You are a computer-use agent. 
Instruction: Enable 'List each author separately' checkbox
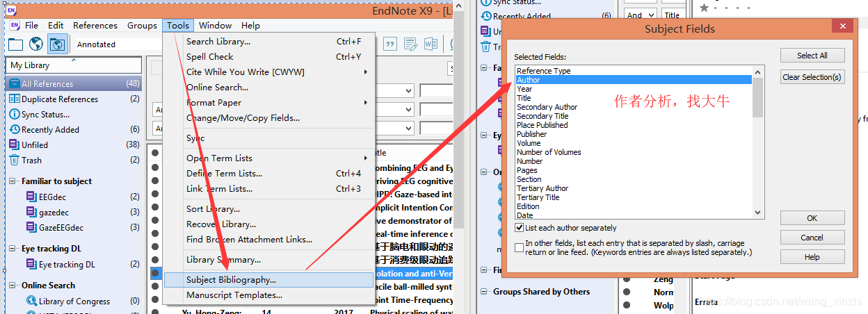click(x=520, y=228)
